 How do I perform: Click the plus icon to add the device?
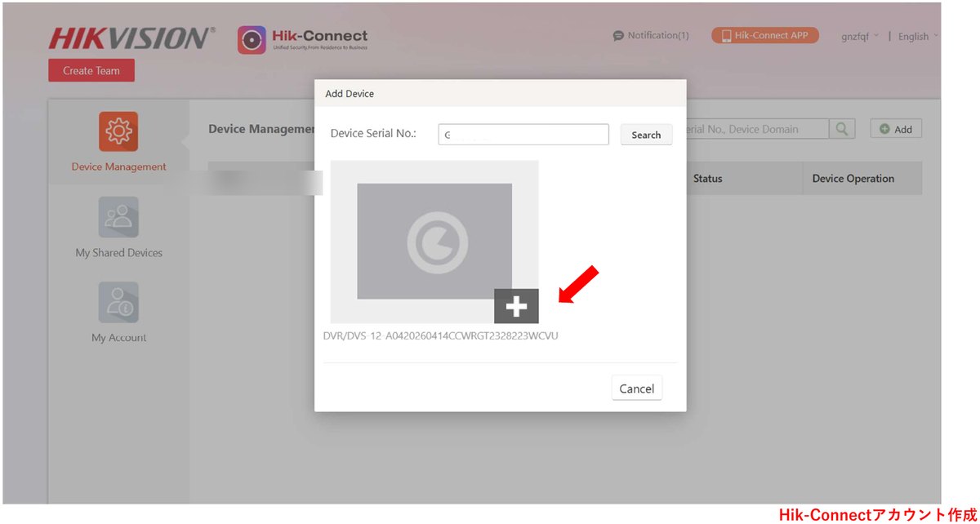pos(516,306)
